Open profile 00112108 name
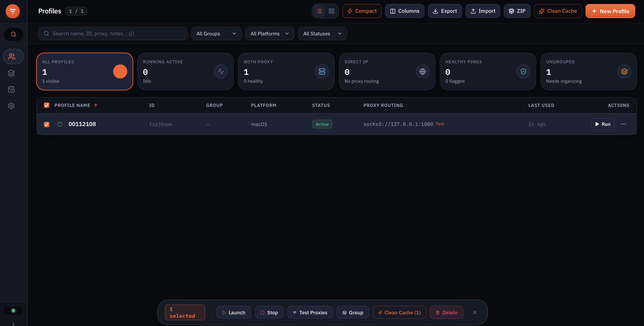The image size is (644, 326). [82, 124]
